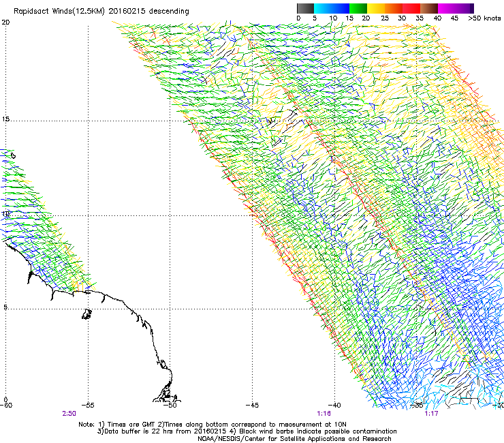Screen dimensions: 504x443
Task: Click the 'Rapidsact Winds(12.5KM) 20160215 descending' title
Action: click(101, 12)
